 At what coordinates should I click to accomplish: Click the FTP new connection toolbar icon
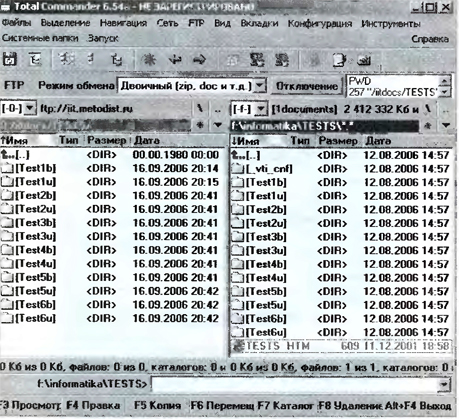[282, 60]
